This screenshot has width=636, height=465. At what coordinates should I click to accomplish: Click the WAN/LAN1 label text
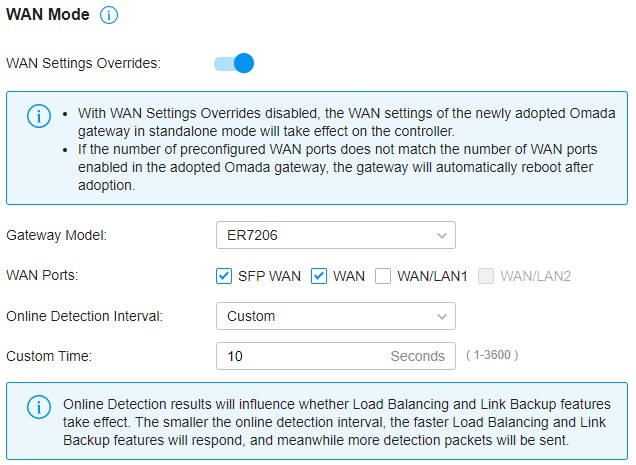tap(432, 276)
